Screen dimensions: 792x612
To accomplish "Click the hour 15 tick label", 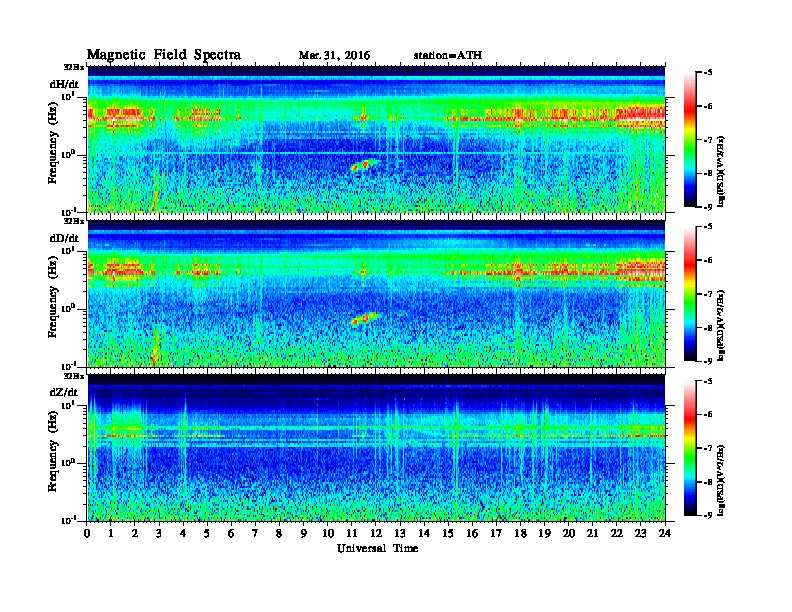I will pyautogui.click(x=448, y=534).
